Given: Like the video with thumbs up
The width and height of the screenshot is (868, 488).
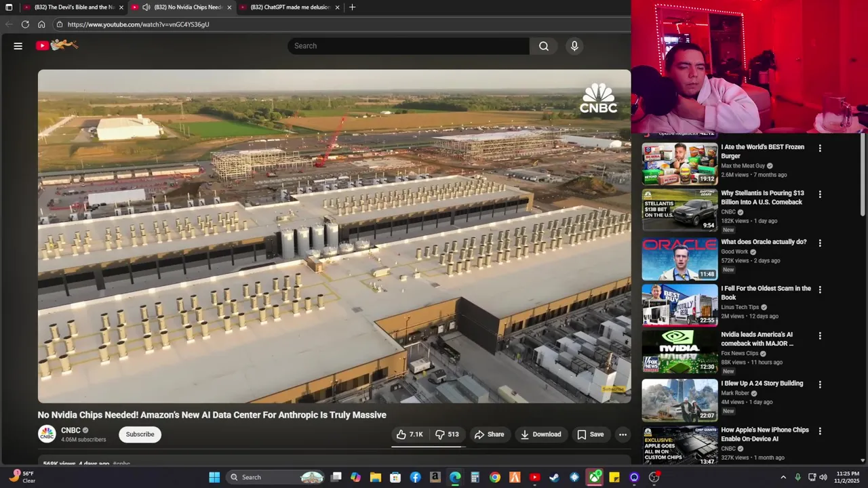Looking at the screenshot, I should (x=410, y=434).
